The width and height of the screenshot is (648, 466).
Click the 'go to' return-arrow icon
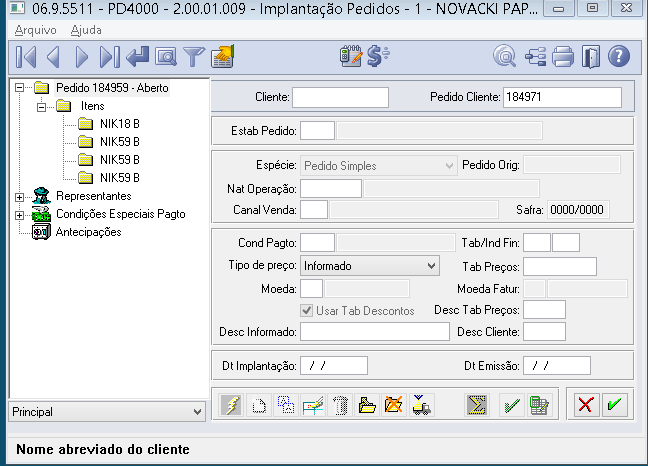tap(138, 57)
